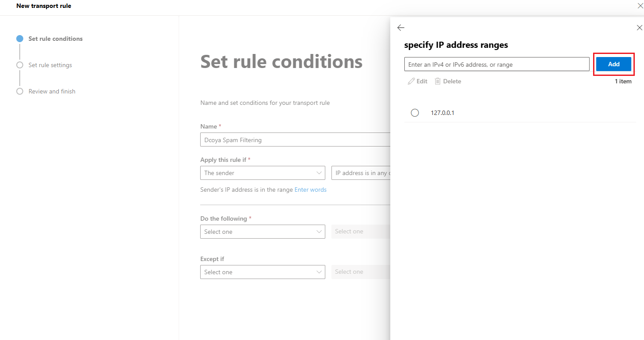Expand the Do the following dropdown
This screenshot has width=644, height=340.
pyautogui.click(x=263, y=232)
